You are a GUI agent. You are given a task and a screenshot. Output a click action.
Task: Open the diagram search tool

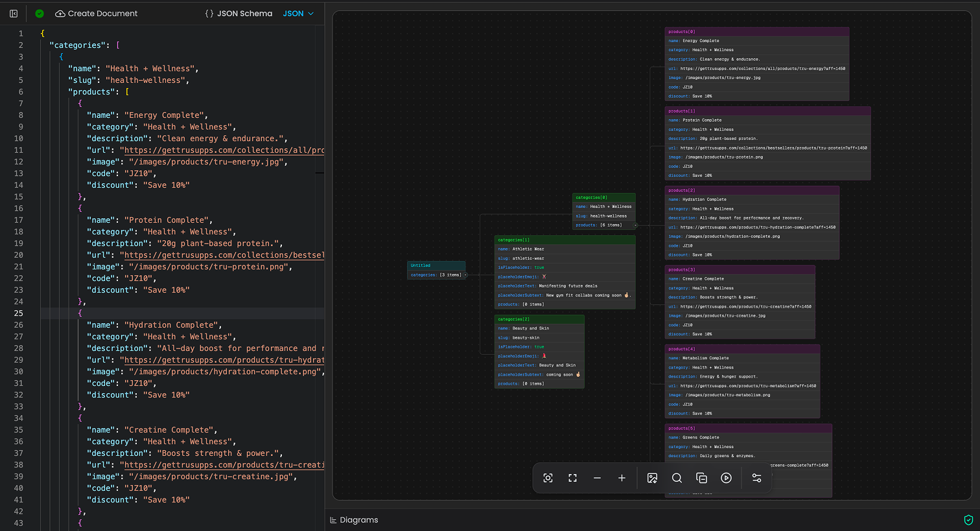point(677,478)
